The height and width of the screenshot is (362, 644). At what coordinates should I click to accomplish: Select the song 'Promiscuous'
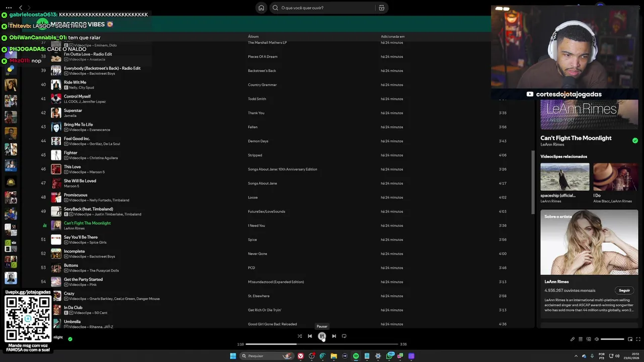tap(75, 195)
